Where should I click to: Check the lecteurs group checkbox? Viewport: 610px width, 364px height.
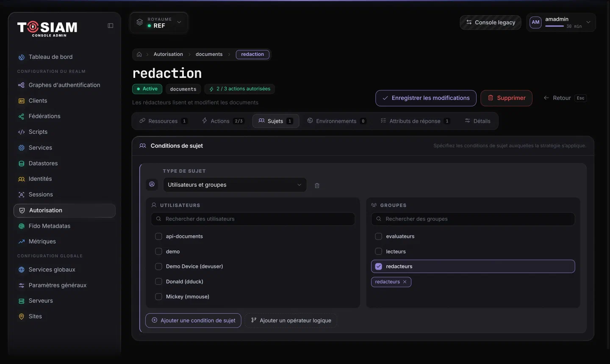coord(379,251)
